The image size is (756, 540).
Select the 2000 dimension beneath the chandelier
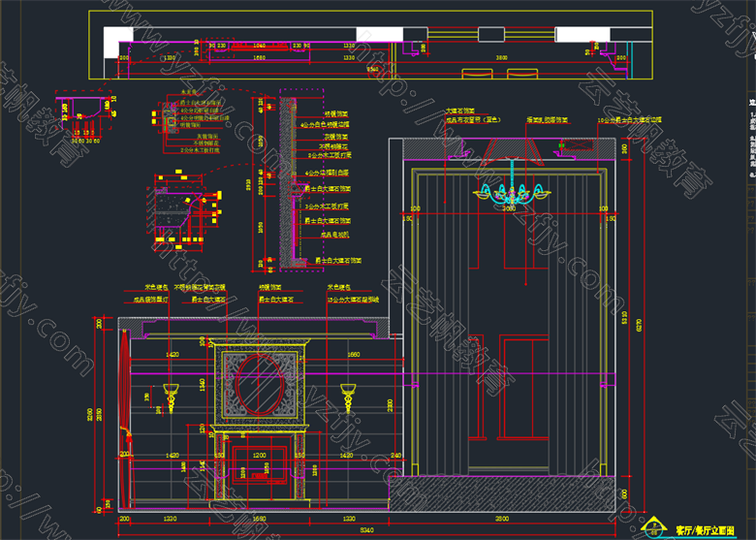click(511, 208)
